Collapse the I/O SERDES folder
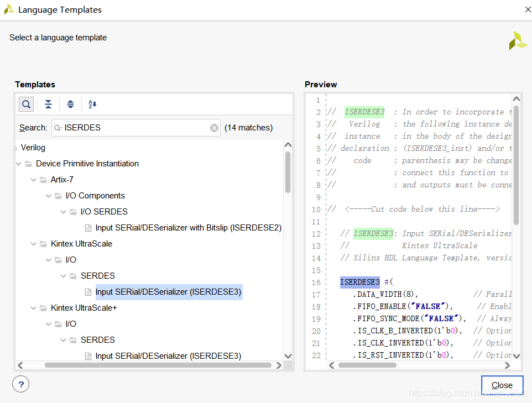The height and width of the screenshot is (403, 532). tap(63, 212)
